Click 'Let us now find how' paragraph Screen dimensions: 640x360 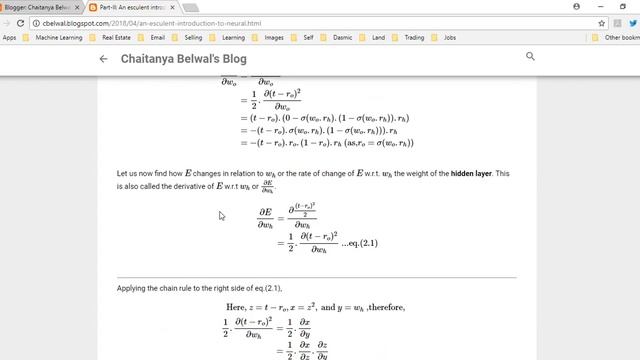313,180
